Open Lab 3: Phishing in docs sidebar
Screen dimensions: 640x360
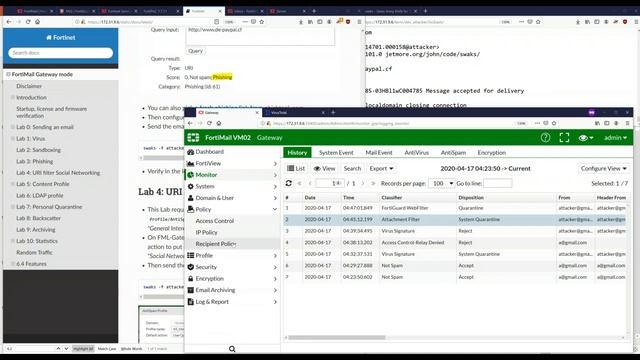pos(35,162)
